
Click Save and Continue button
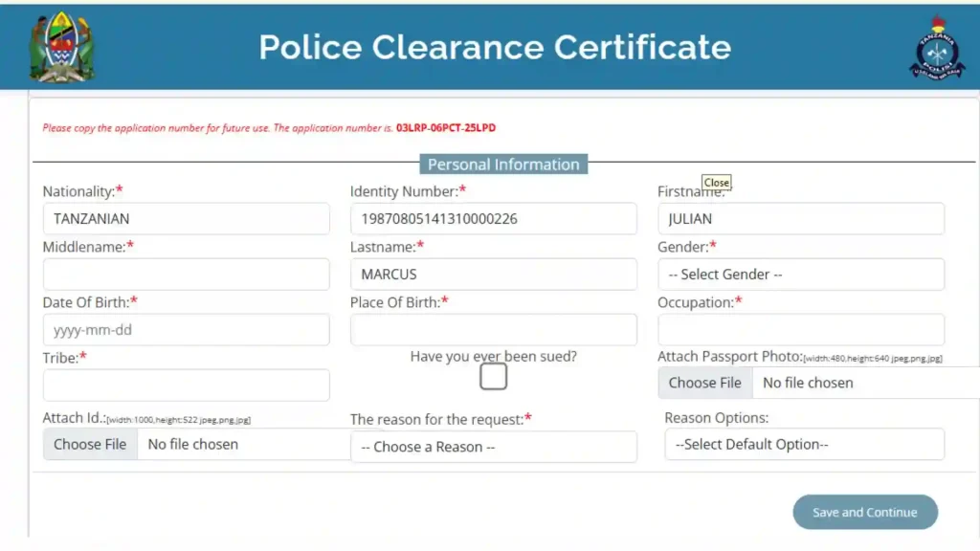point(865,513)
